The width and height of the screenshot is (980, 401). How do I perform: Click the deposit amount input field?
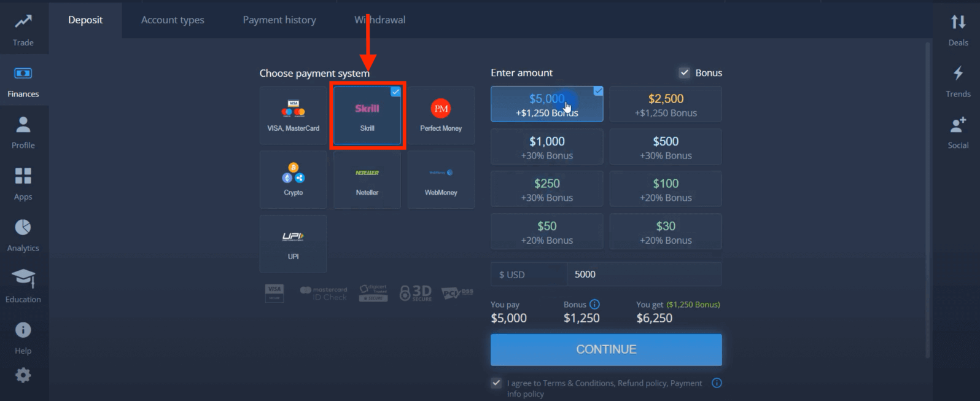coord(643,274)
